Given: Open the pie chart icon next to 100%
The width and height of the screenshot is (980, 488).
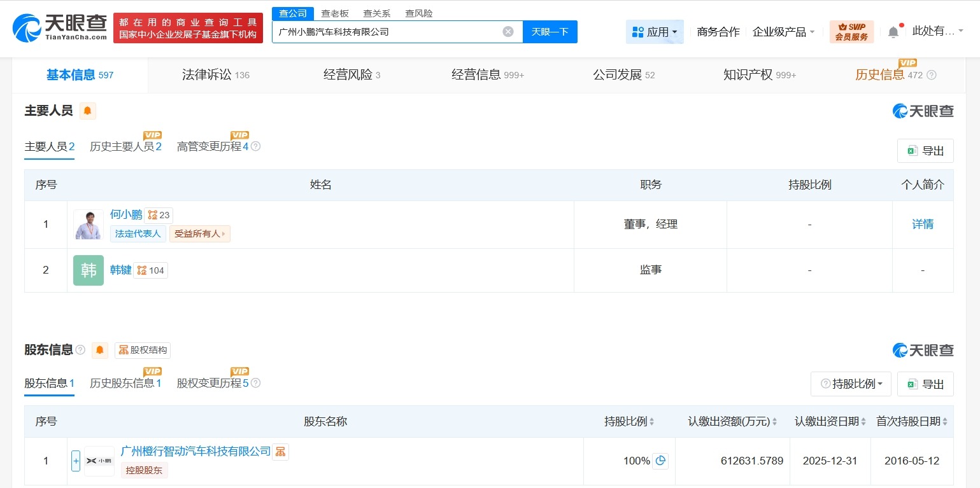Looking at the screenshot, I should click(x=660, y=461).
